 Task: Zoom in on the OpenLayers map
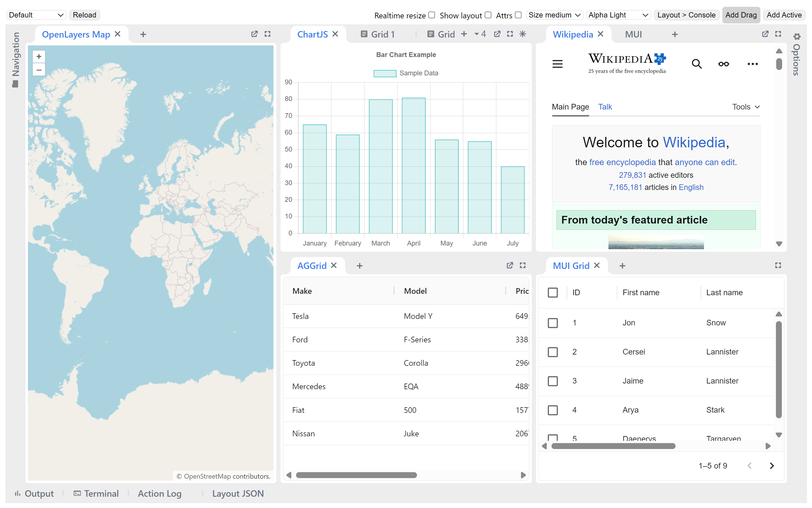click(x=39, y=56)
